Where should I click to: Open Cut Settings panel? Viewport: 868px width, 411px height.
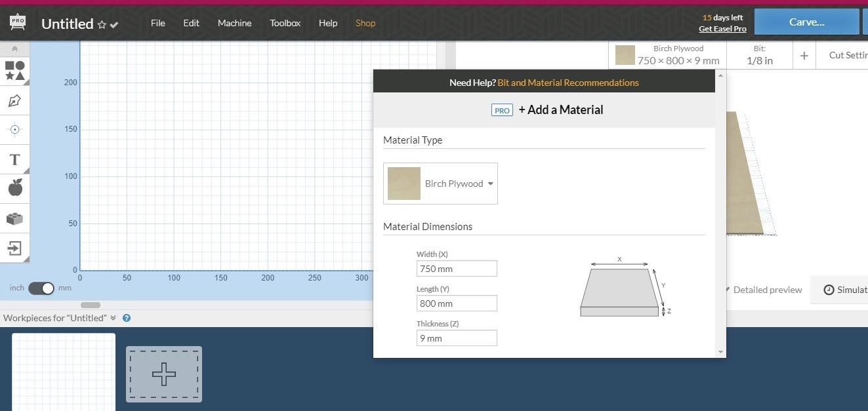coord(842,55)
